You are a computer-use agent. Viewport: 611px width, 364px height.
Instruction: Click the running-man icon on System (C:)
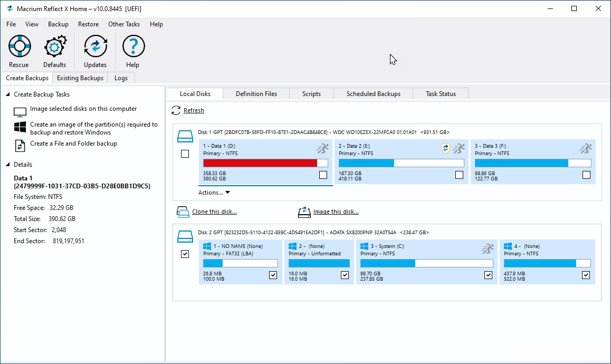(488, 248)
